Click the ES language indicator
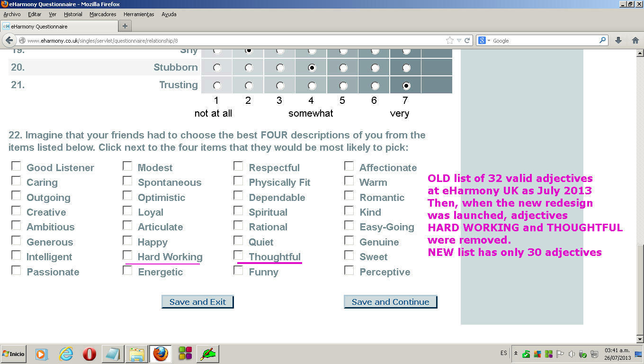The height and width of the screenshot is (364, 644). click(503, 353)
